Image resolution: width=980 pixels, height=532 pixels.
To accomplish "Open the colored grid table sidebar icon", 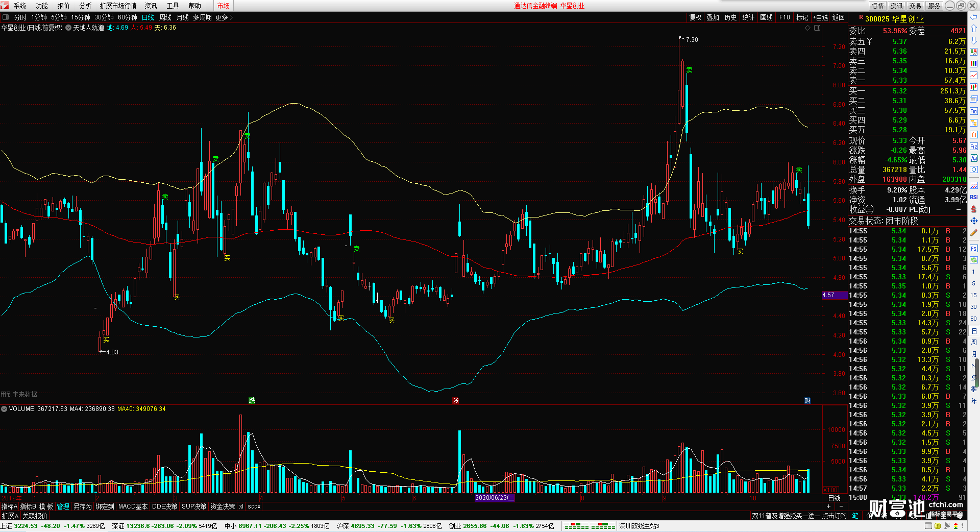I will (974, 64).
